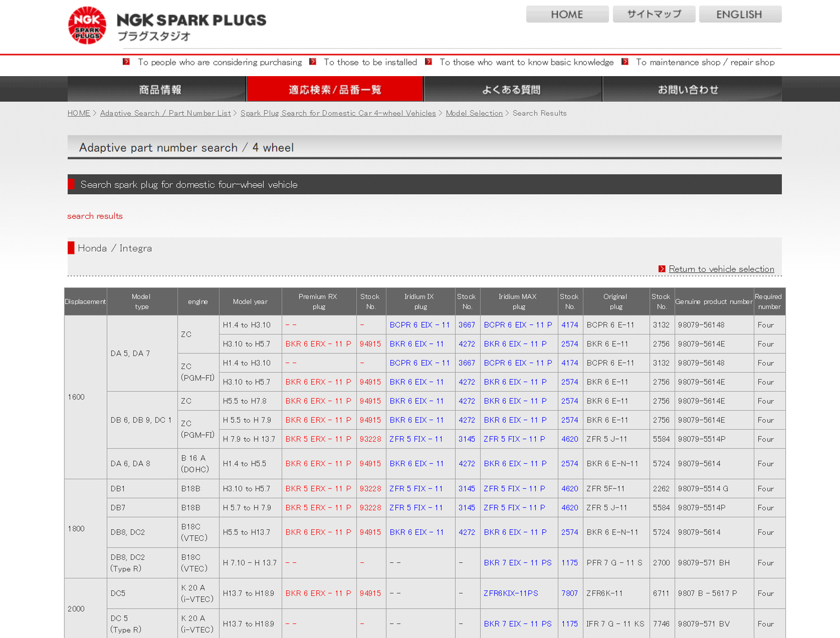Open stock number 4174 in first row

570,325
